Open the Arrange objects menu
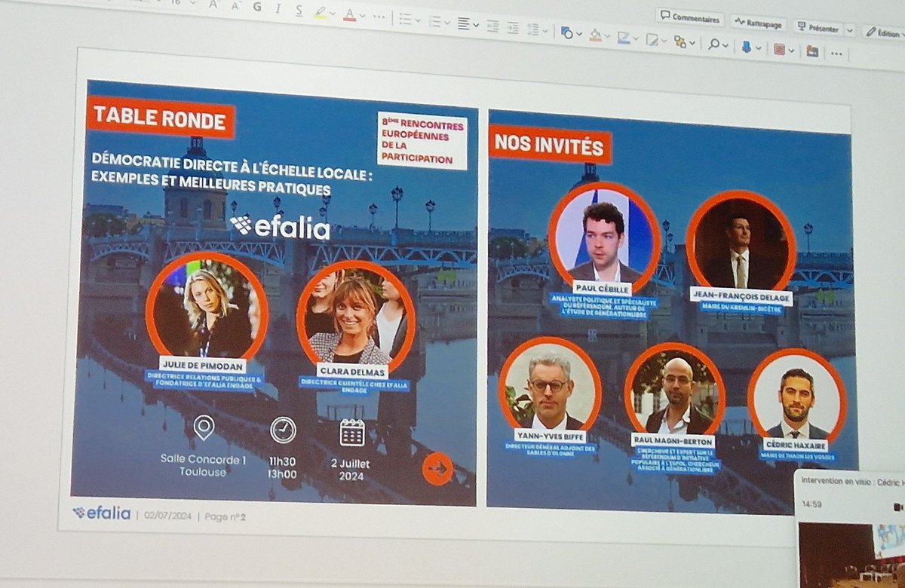This screenshot has width=905, height=588. [682, 41]
